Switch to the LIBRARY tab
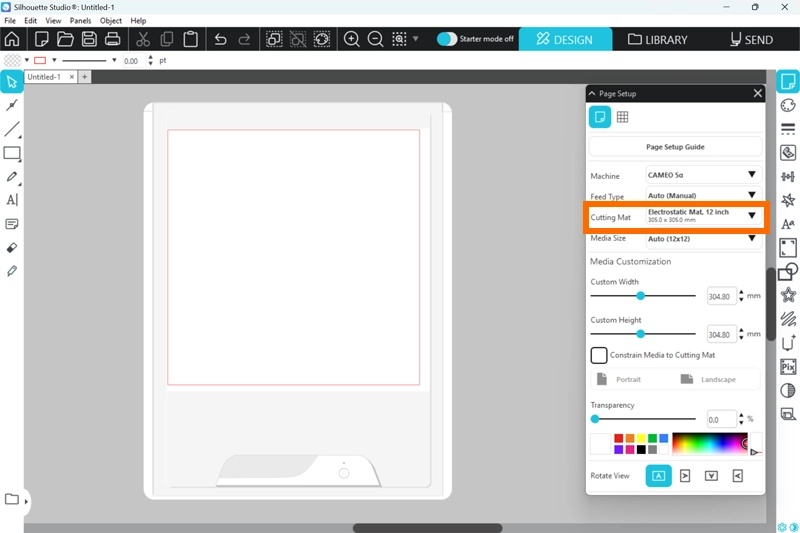Viewport: 800px width, 533px height. coord(658,40)
